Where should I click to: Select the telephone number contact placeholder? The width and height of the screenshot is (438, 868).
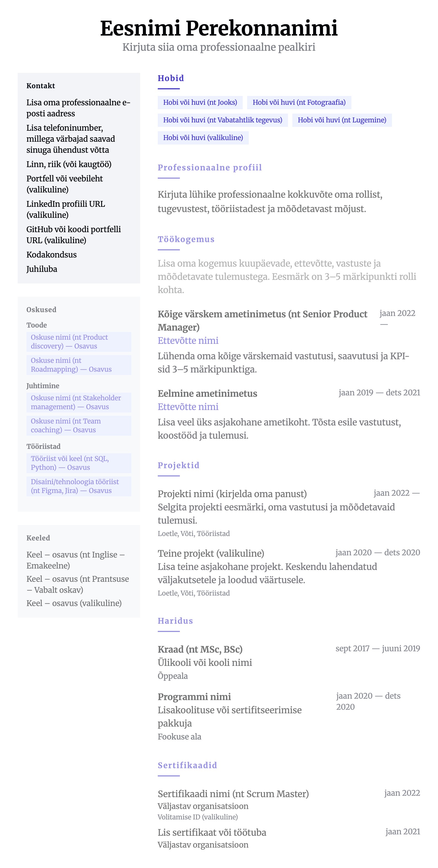point(71,139)
